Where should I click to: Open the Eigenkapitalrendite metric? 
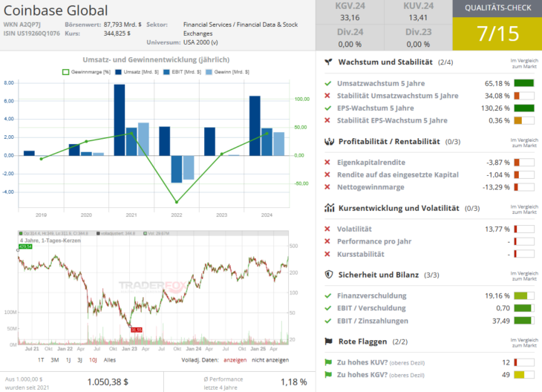(371, 162)
